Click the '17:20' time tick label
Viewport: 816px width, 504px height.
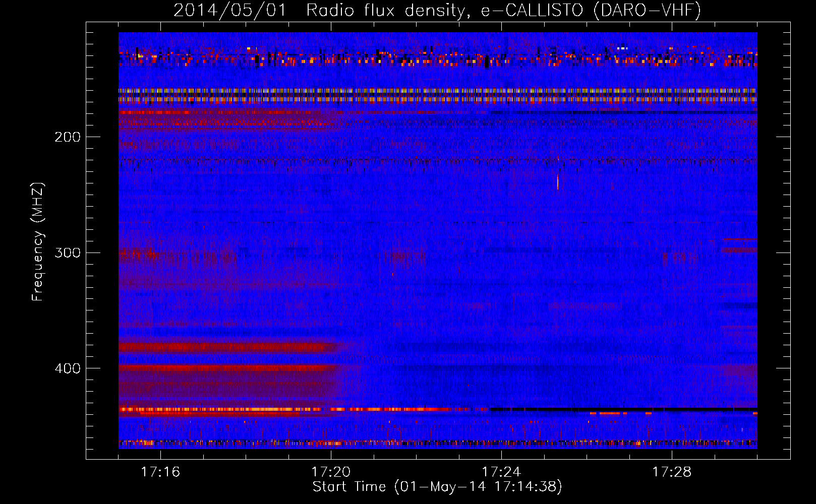331,472
